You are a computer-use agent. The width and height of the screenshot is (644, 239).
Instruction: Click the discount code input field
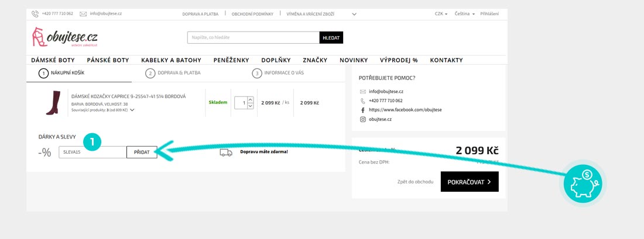click(93, 153)
